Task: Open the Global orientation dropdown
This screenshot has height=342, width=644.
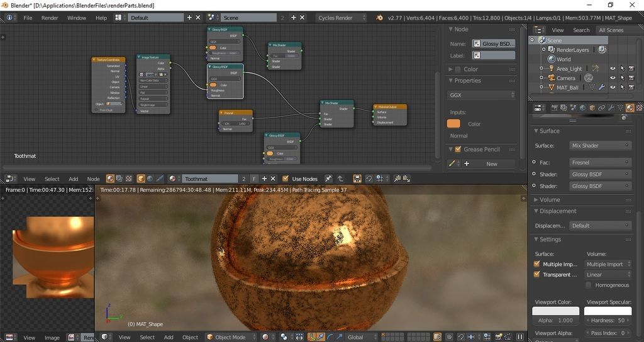Action: click(x=360, y=337)
